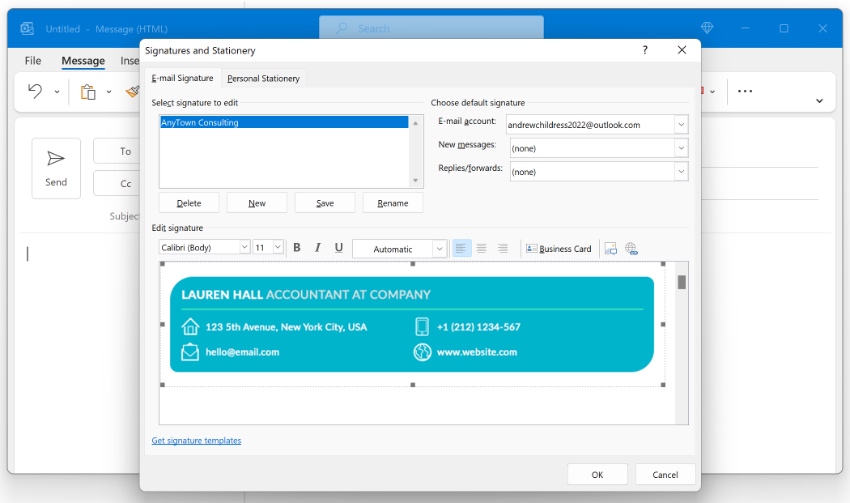The height and width of the screenshot is (503, 850).
Task: Toggle Italic formatting in signature editor
Action: [318, 248]
